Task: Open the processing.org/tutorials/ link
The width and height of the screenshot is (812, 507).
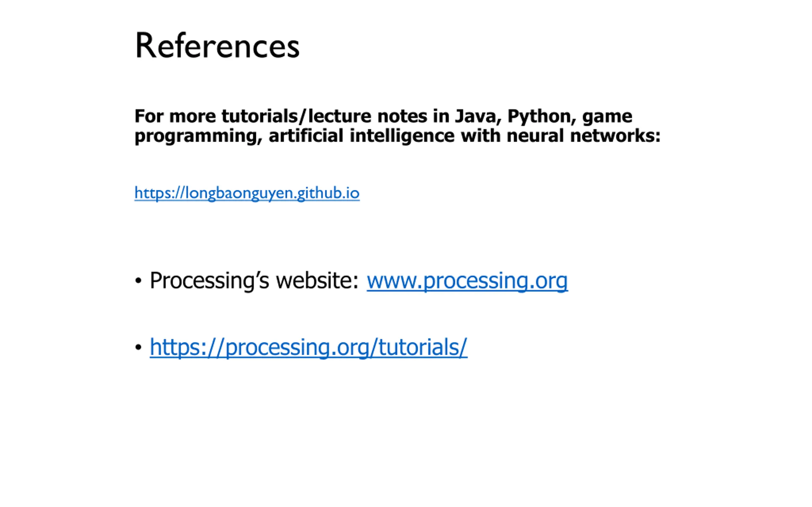Action: click(308, 347)
